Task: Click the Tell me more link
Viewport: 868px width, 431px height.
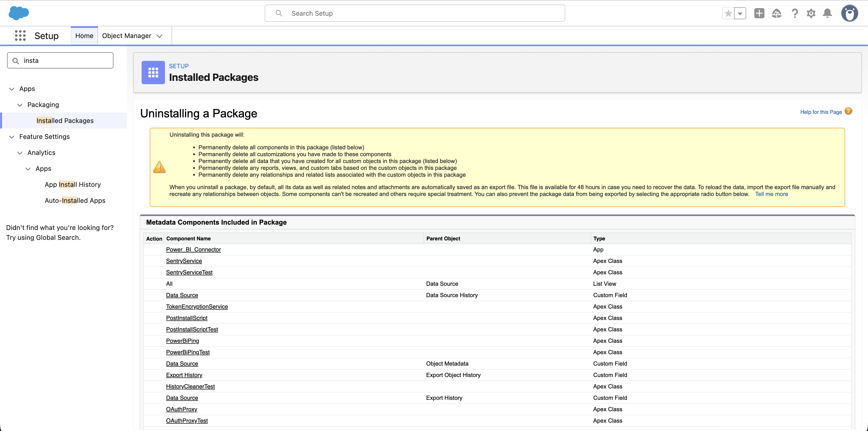Action: (771, 194)
